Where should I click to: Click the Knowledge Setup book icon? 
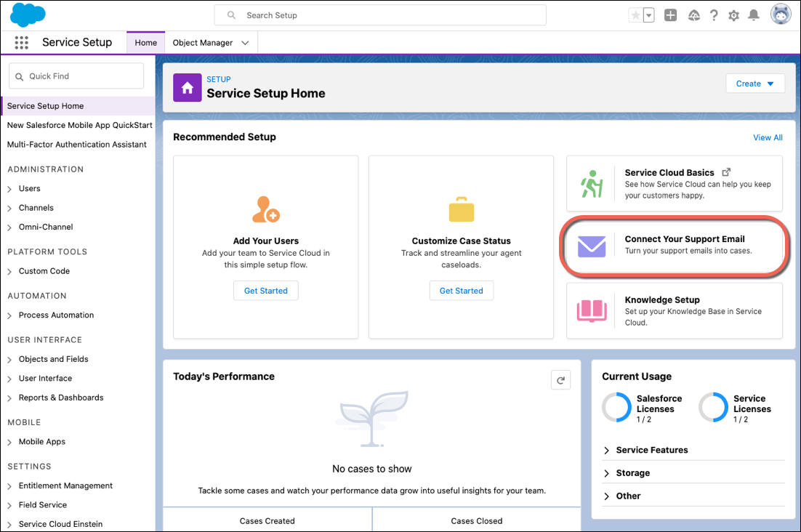tap(592, 310)
